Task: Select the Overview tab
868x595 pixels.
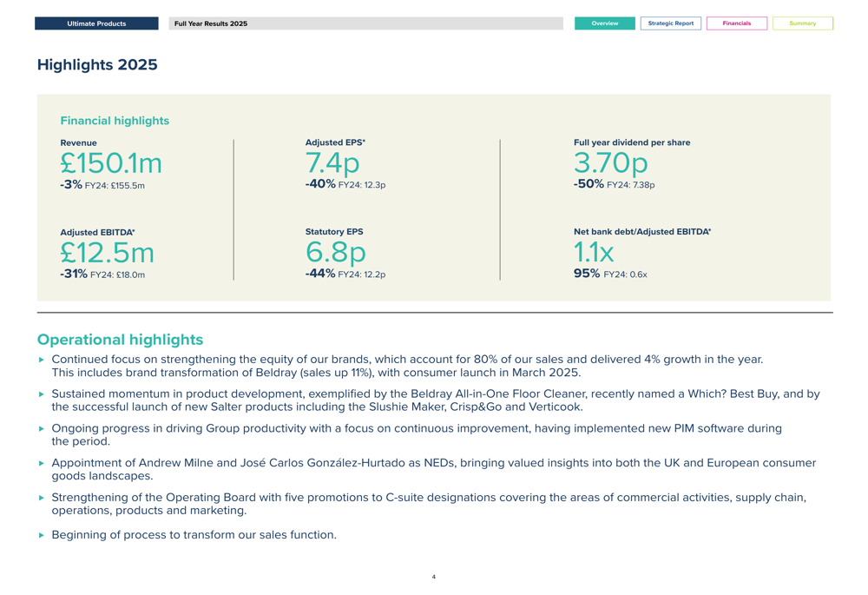Action: tap(605, 23)
